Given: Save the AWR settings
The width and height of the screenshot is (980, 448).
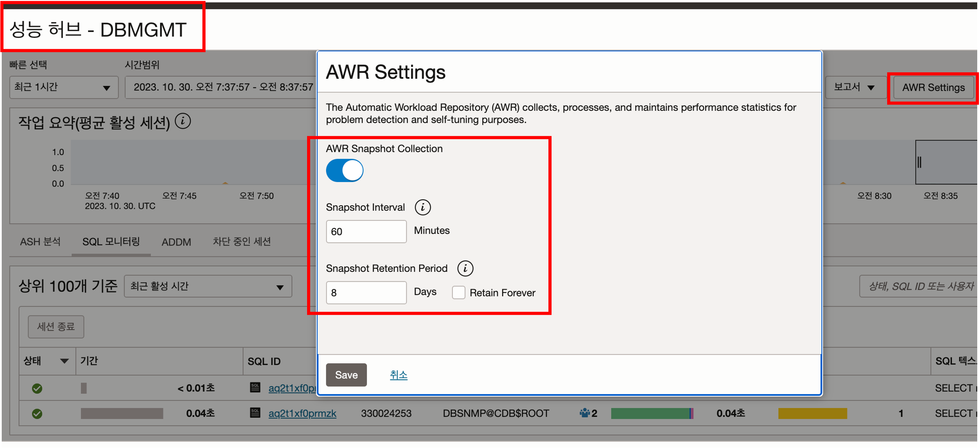Looking at the screenshot, I should (x=346, y=375).
